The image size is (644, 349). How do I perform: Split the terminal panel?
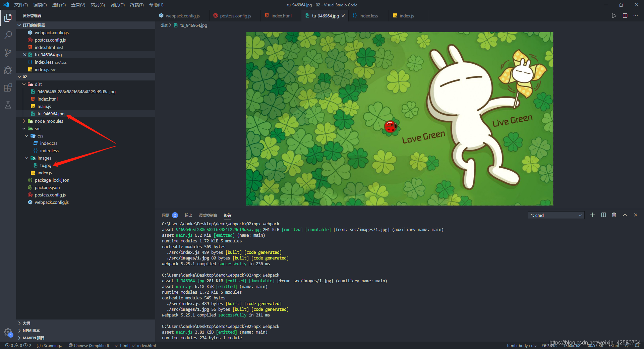pos(603,215)
